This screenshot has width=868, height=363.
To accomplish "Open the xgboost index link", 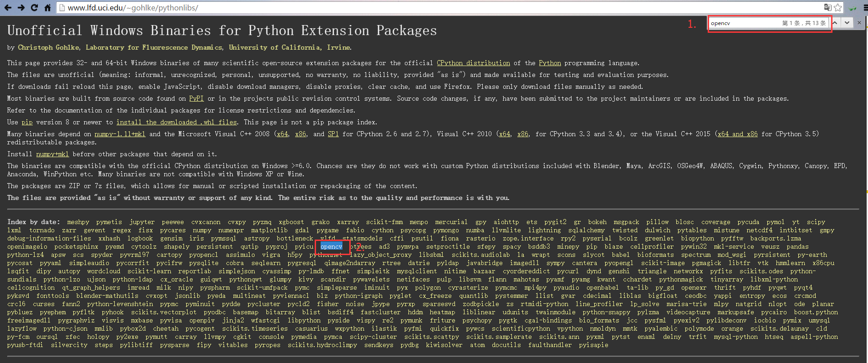I will tap(291, 222).
